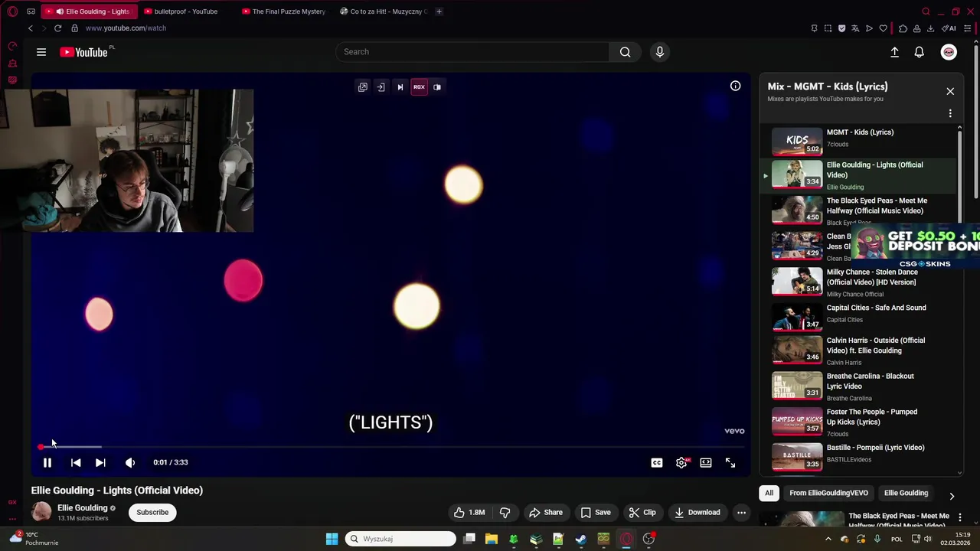Viewport: 980px width, 551px height.
Task: Like the video (1.8M)
Action: [469, 512]
